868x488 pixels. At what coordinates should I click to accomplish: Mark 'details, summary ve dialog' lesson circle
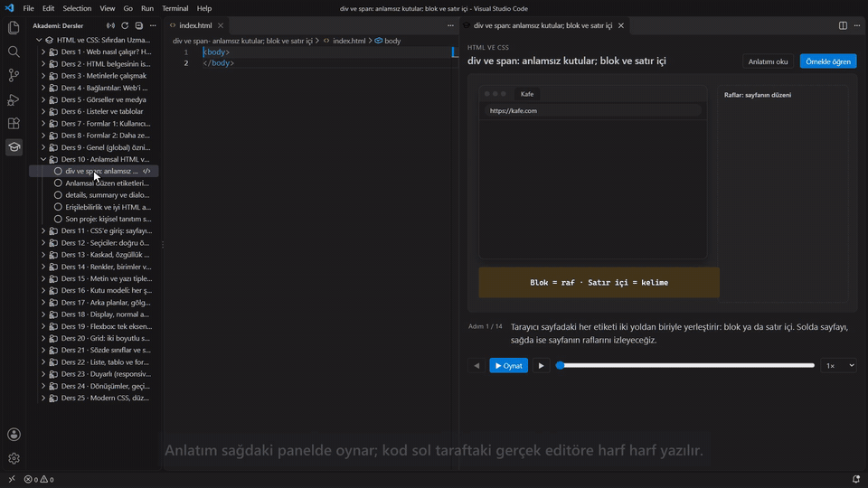pos(58,195)
